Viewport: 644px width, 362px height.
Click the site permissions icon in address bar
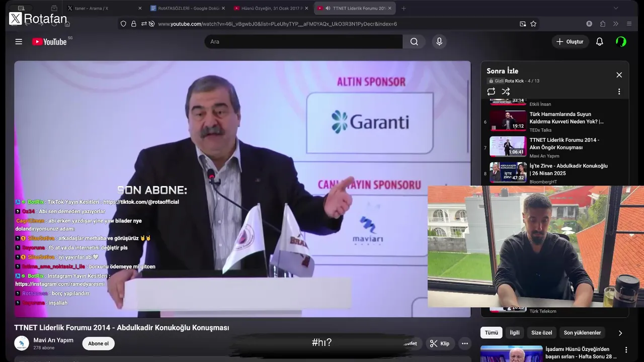(x=144, y=24)
